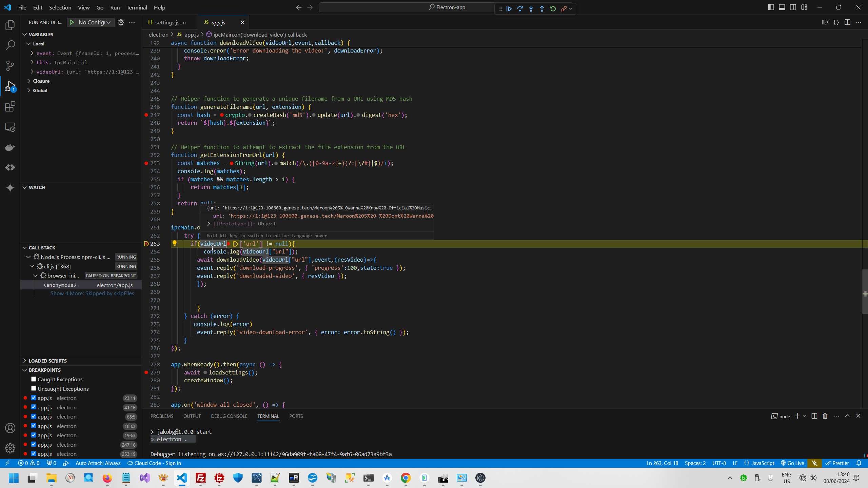Click Go Live in status bar
The width and height of the screenshot is (868, 488).
[792, 463]
